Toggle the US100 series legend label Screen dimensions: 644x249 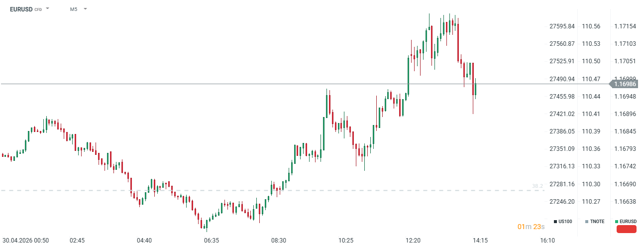pos(565,221)
